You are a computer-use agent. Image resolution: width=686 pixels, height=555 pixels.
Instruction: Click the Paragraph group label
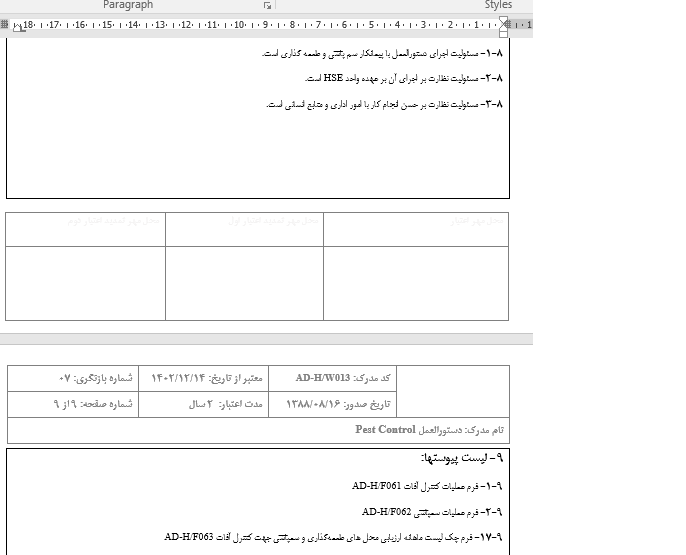point(128,5)
